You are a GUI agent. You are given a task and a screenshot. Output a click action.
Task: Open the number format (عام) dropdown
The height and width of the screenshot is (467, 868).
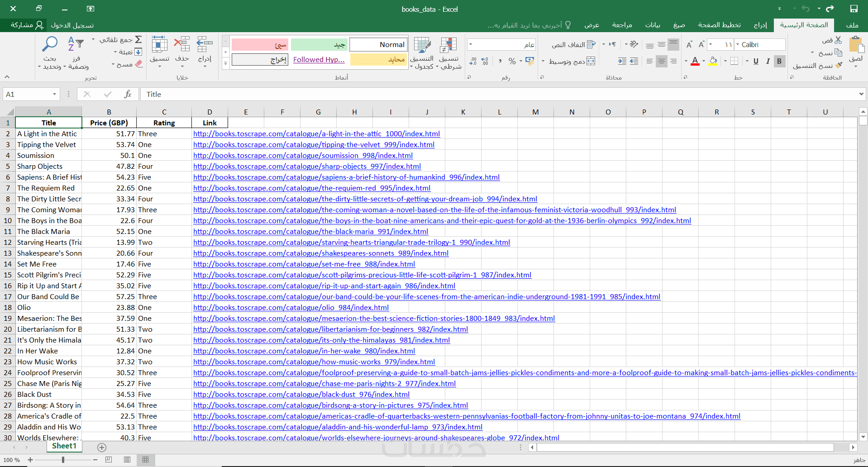(471, 44)
